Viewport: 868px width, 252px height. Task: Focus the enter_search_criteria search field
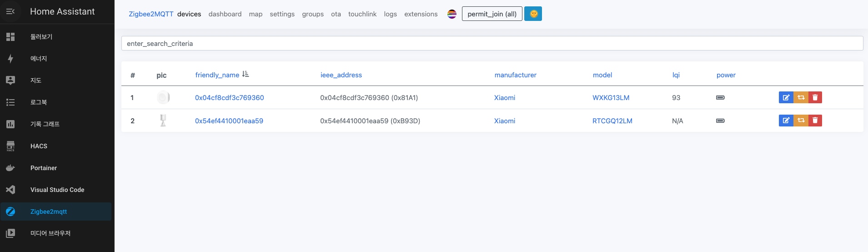click(492, 43)
